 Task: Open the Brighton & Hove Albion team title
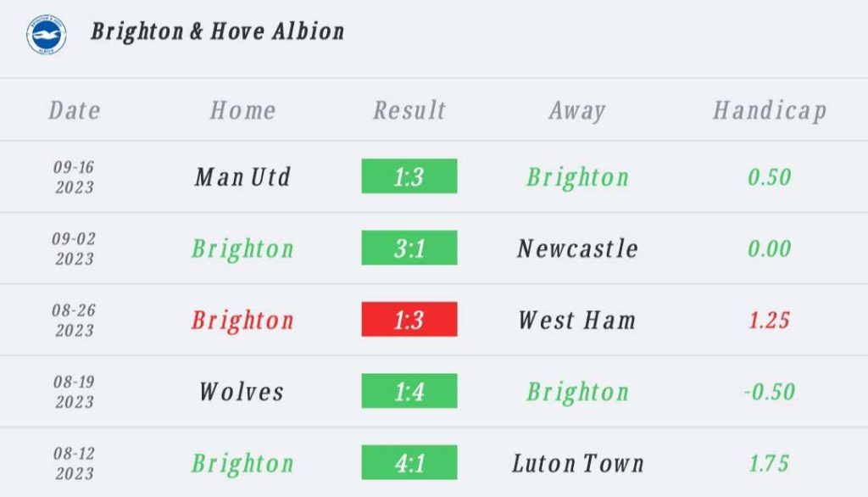[x=218, y=31]
